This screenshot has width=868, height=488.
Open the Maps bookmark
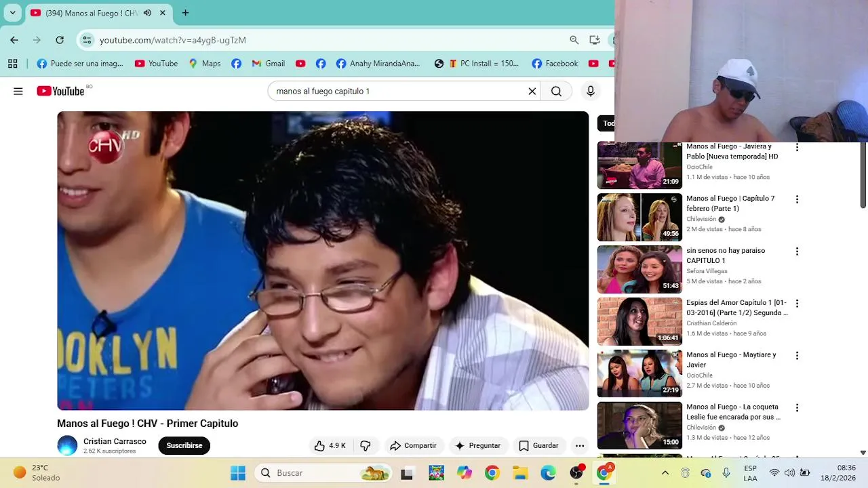coord(204,64)
